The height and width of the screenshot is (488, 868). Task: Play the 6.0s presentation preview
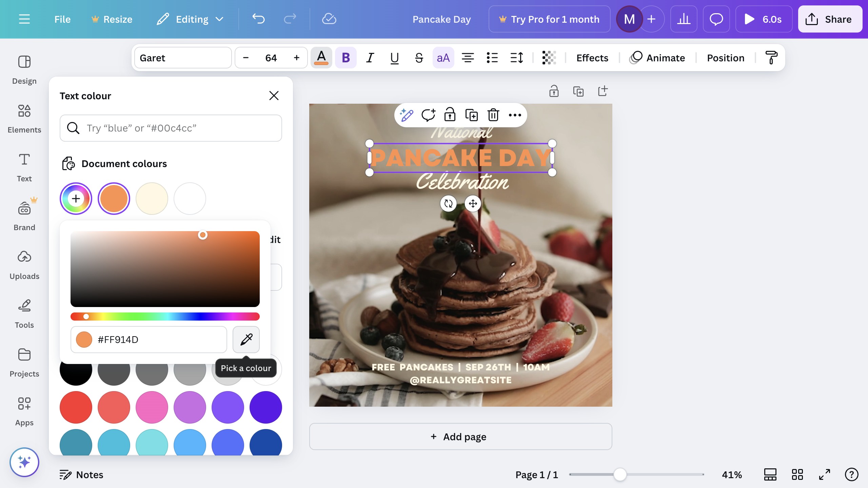click(x=764, y=19)
